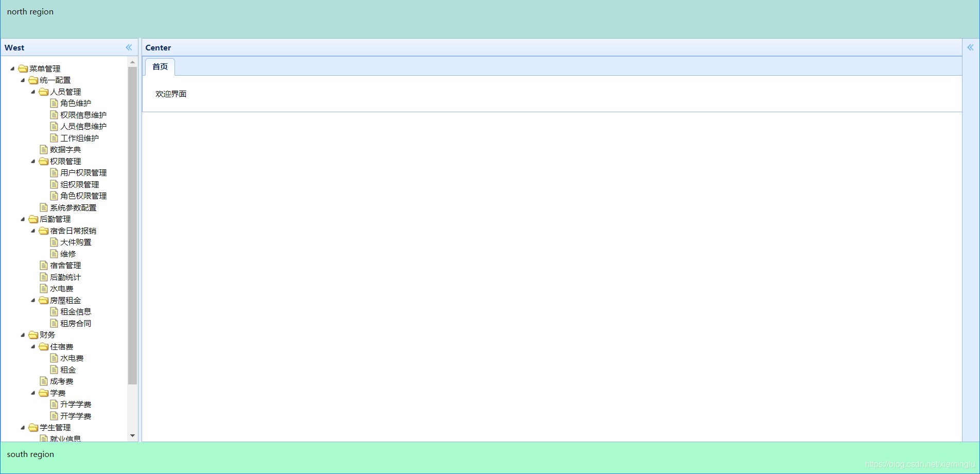The height and width of the screenshot is (474, 980).
Task: Click the folder icon beside 统一配置
Action: [33, 80]
